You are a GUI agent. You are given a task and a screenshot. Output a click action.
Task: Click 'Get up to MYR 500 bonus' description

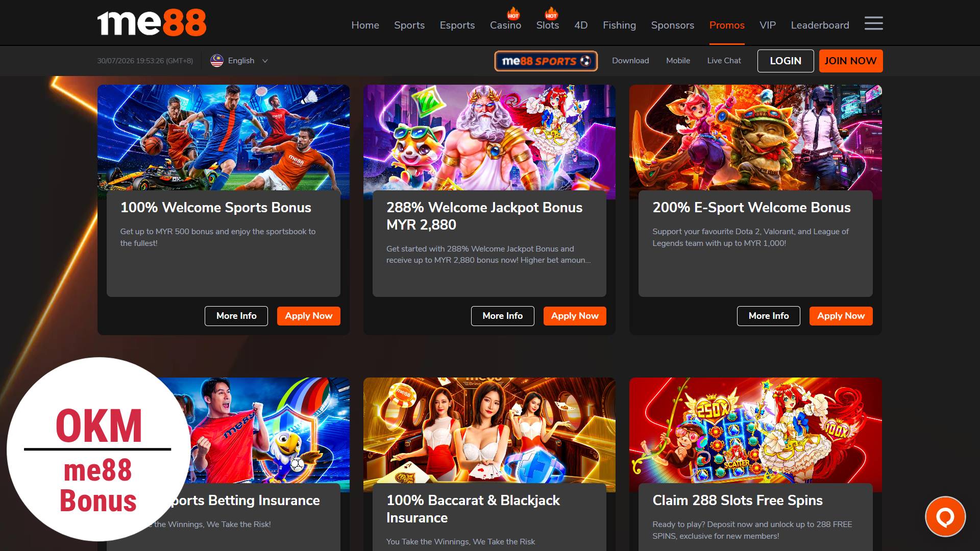coord(218,237)
